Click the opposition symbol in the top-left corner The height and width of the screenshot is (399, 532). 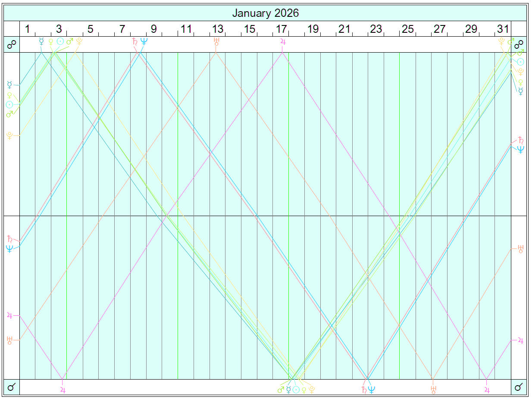(12, 44)
